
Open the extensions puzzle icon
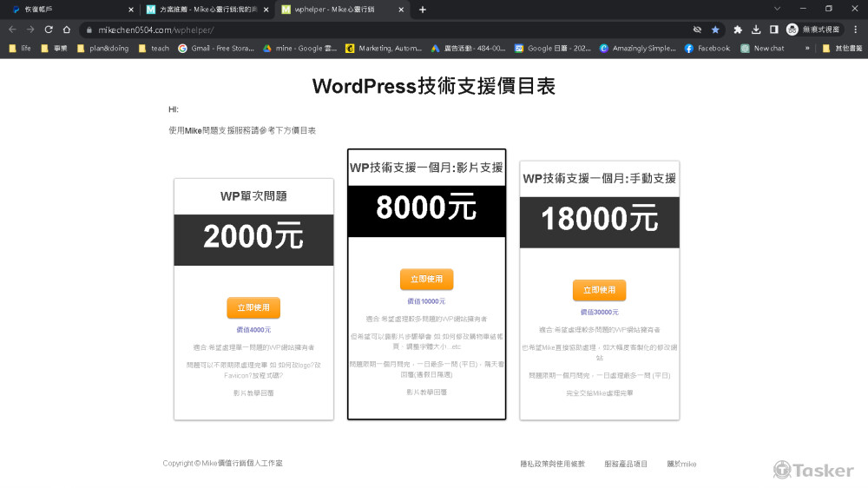(x=737, y=30)
